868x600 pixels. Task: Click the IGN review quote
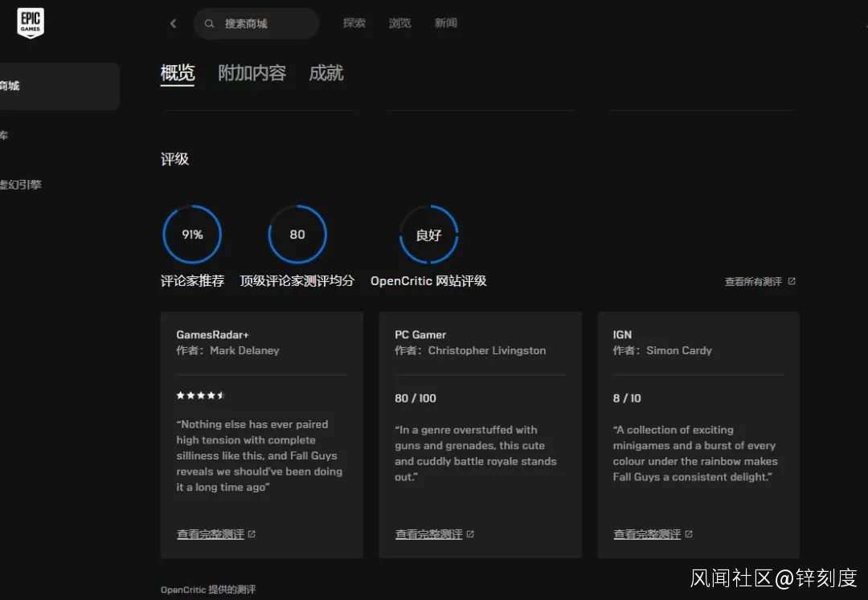click(x=695, y=454)
